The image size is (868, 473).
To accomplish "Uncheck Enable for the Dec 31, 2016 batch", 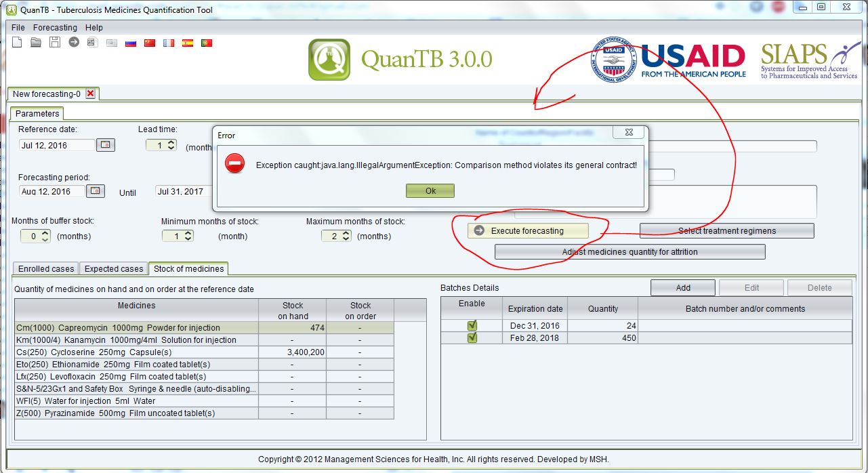I will coord(472,325).
